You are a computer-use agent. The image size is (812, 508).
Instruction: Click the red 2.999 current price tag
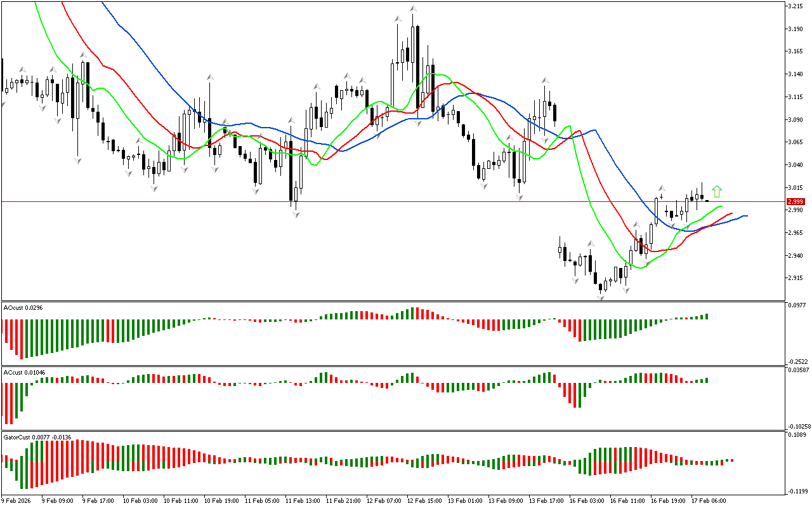pos(795,201)
